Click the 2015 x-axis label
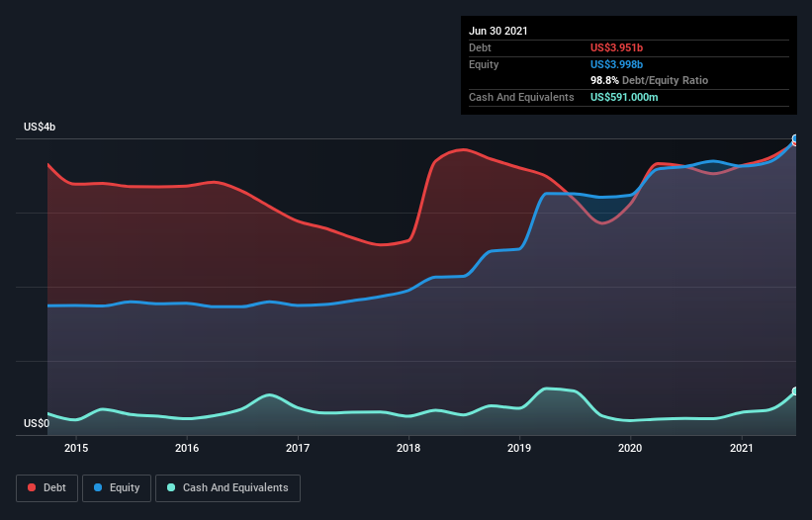The width and height of the screenshot is (812, 520). [76, 448]
